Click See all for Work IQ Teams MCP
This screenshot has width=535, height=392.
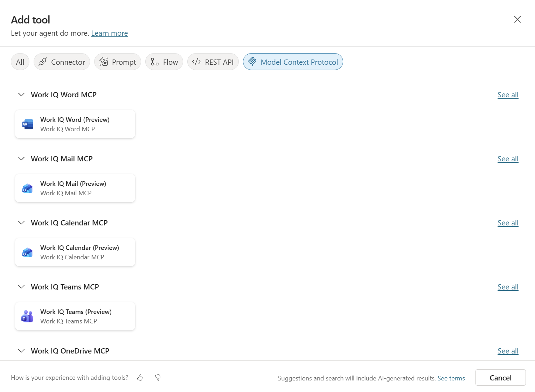pyautogui.click(x=508, y=287)
